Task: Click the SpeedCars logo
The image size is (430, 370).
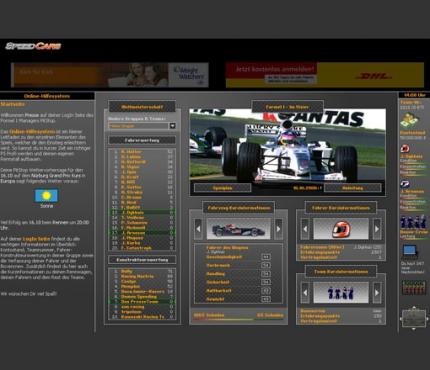Action: click(x=33, y=46)
